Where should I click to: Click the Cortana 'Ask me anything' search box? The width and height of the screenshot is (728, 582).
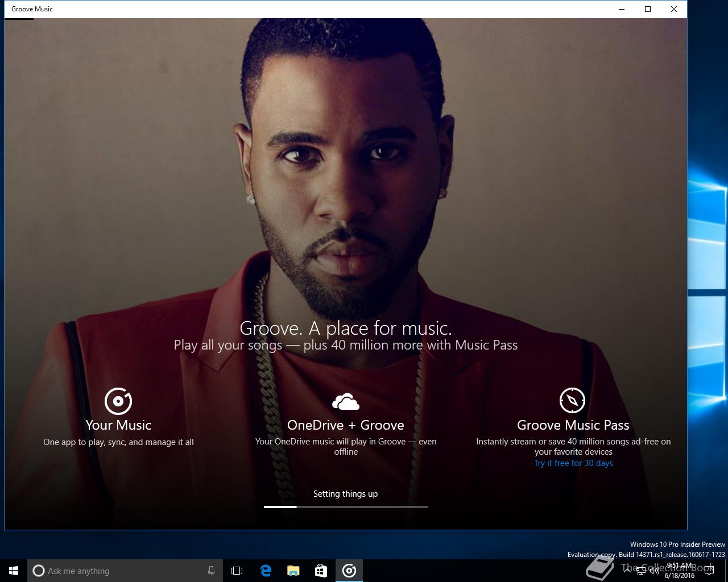point(125,571)
